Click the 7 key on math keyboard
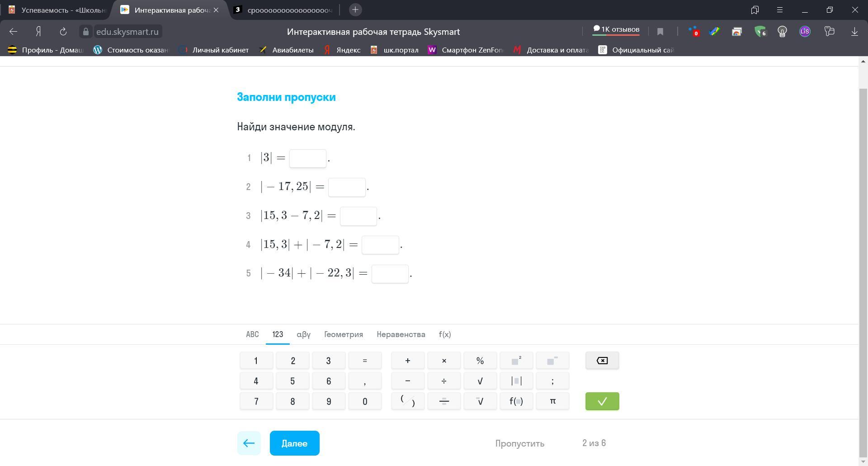The height and width of the screenshot is (466, 868). coord(256,401)
